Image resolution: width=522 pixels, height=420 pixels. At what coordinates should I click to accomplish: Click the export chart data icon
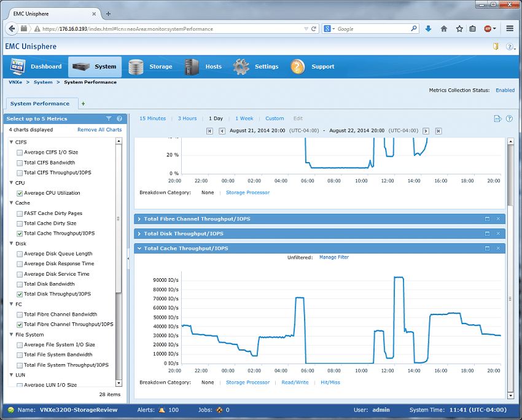497,119
